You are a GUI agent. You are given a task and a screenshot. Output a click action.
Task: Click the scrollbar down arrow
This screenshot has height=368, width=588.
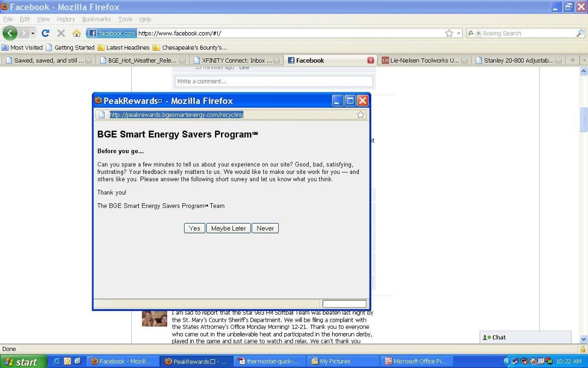click(584, 339)
